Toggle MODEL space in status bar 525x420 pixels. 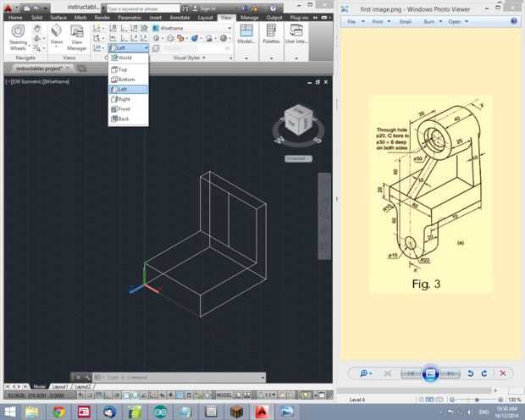coord(224,395)
